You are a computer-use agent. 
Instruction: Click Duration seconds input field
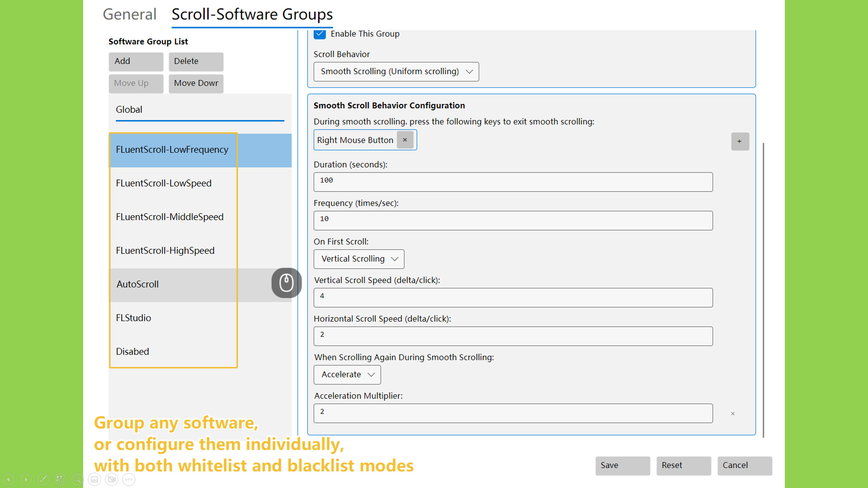coord(513,182)
